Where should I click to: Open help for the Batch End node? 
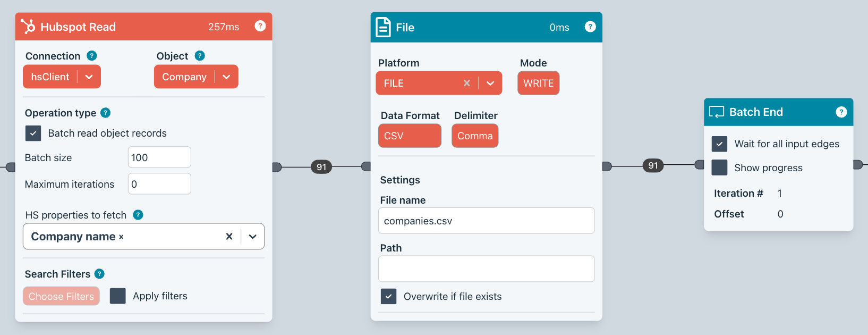(x=841, y=112)
